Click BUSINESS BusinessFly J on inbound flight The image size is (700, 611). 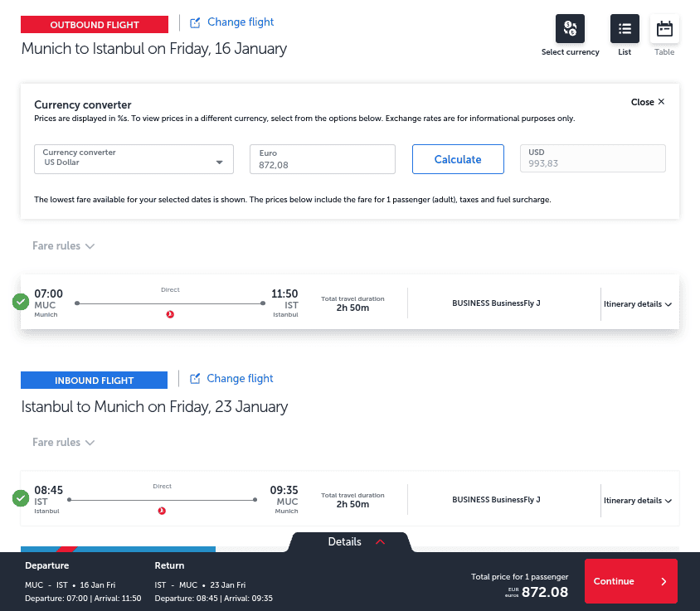click(x=496, y=499)
